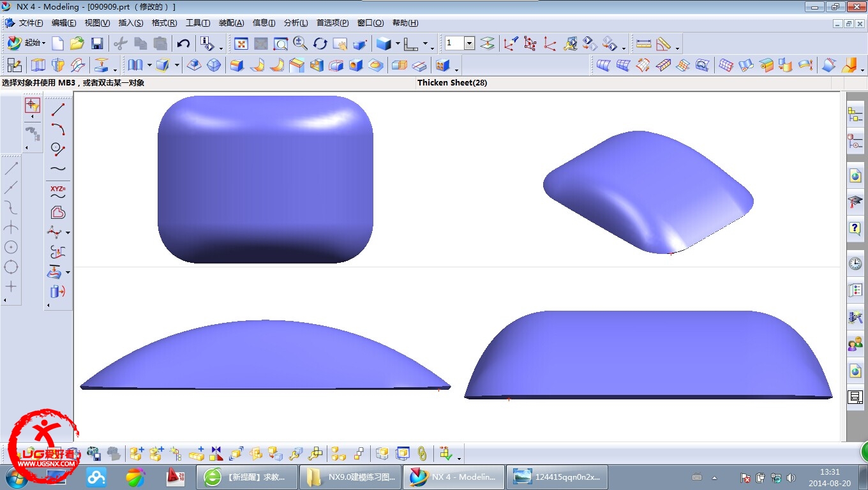868x490 pixels.
Task: Open the 视图(V) menu
Action: click(x=97, y=23)
